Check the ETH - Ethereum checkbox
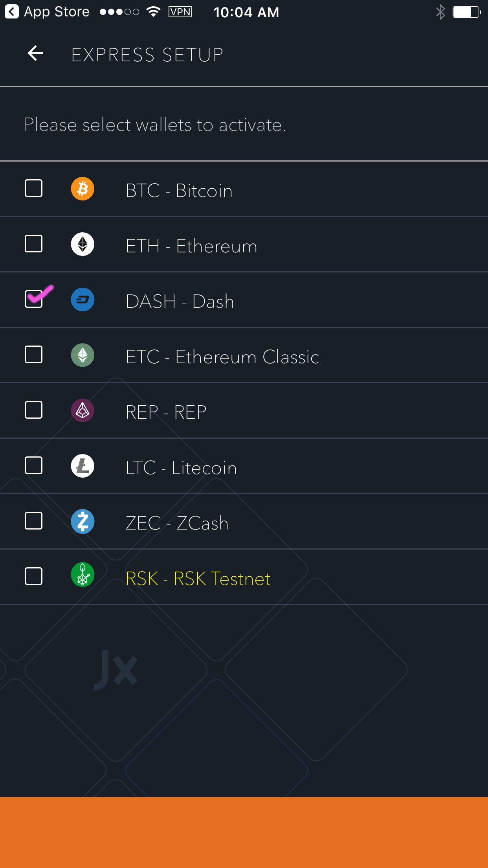Screen dimensions: 488x868 34,244
